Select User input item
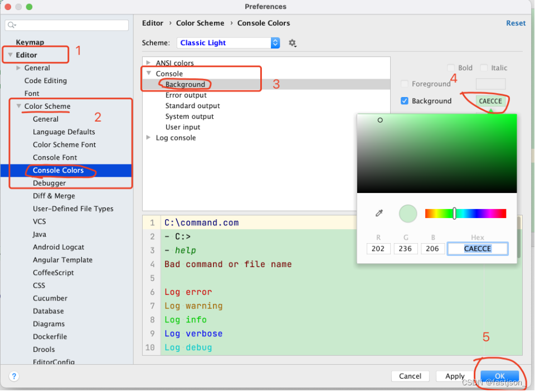 (183, 127)
